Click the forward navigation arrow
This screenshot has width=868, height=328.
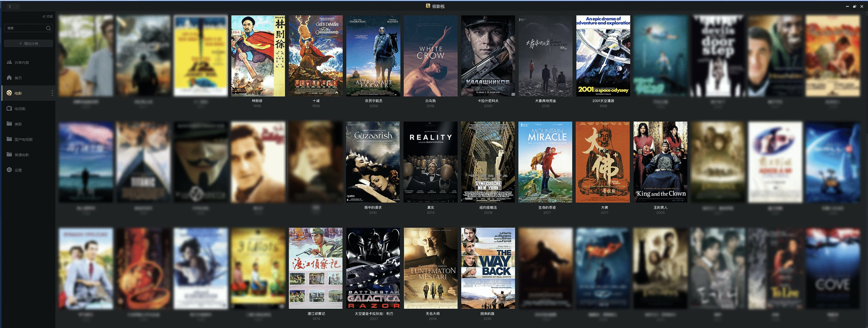(x=16, y=6)
